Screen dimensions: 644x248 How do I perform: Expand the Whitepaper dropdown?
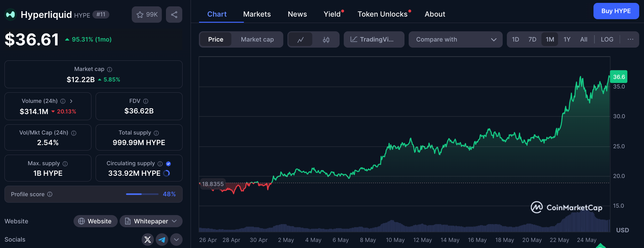tap(151, 221)
